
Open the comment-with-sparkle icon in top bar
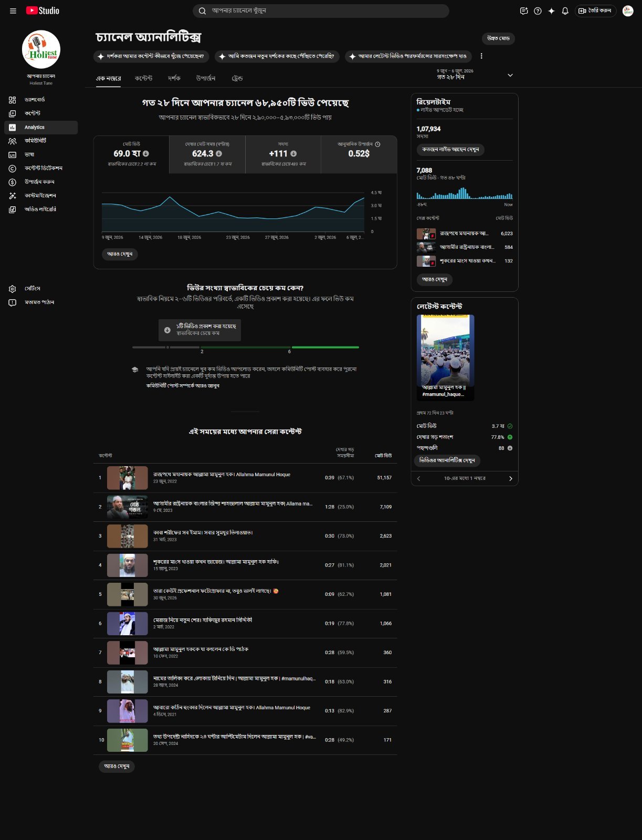pos(523,10)
